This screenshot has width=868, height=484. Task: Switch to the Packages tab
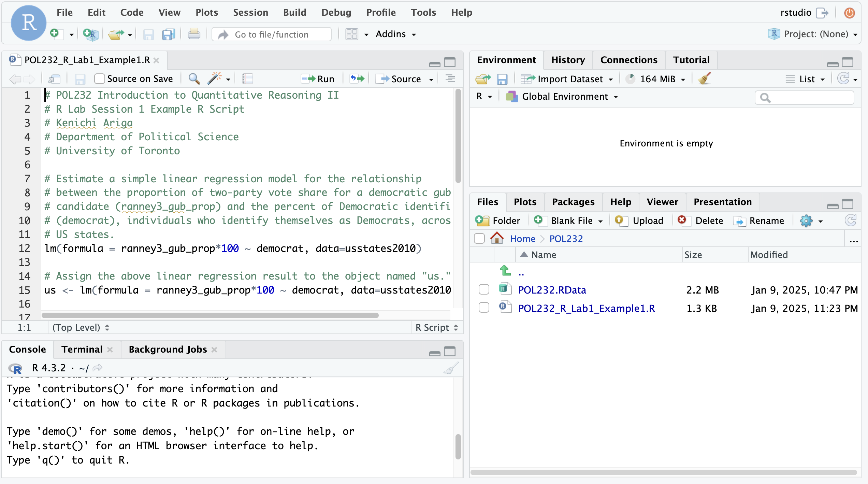tap(573, 202)
